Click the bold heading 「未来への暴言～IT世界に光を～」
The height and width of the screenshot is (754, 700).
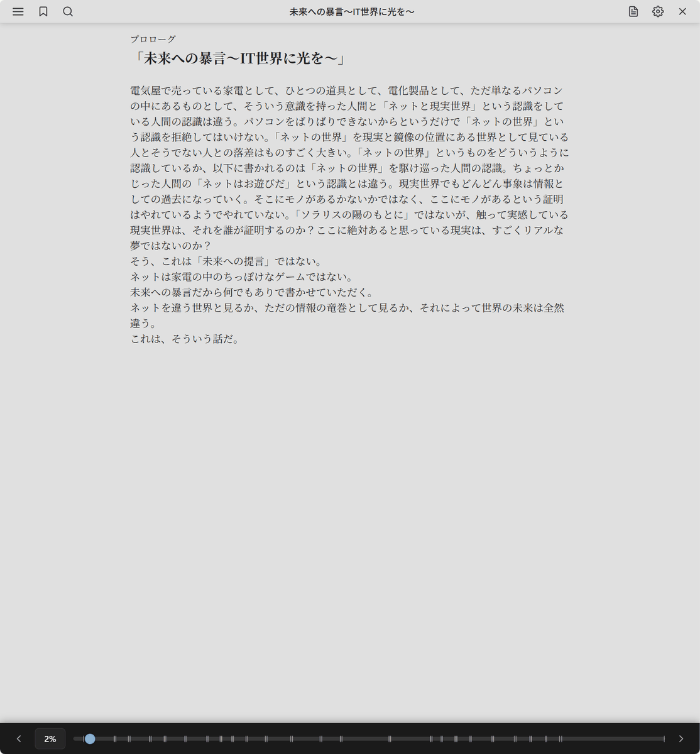[239, 58]
